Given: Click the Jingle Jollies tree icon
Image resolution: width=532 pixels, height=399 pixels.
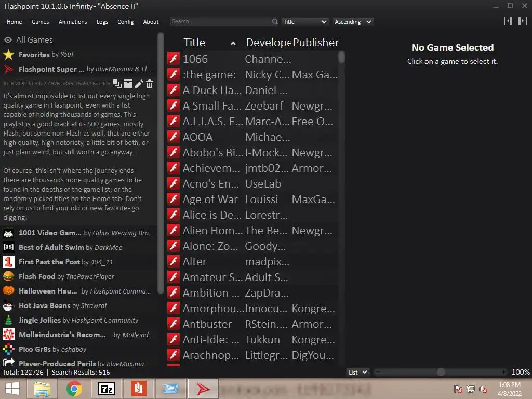Looking at the screenshot, I should pos(8,320).
